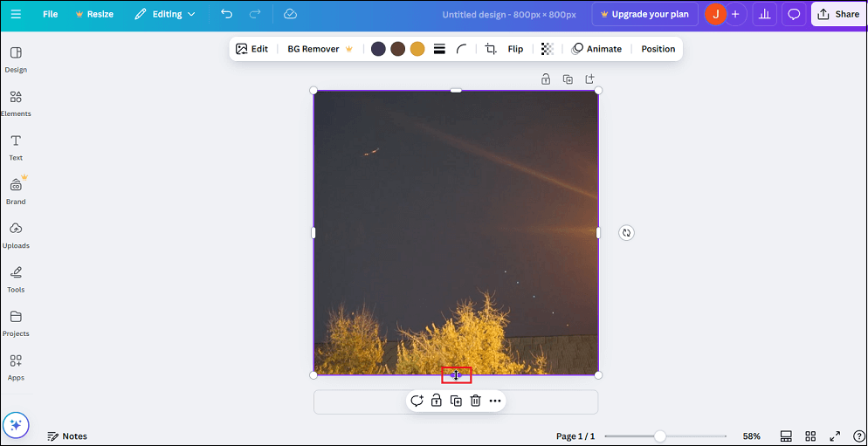The width and height of the screenshot is (868, 446).
Task: Open the hamburger main menu
Action: [16, 14]
